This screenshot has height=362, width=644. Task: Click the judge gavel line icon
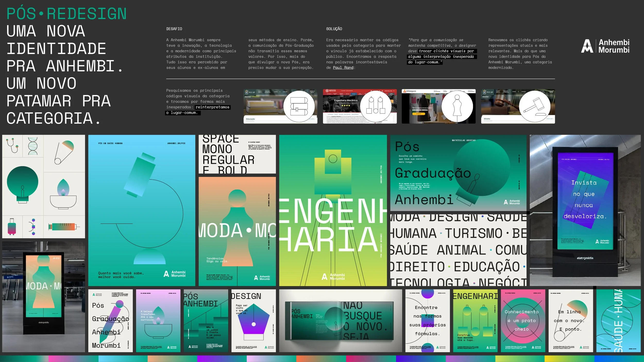(535, 106)
